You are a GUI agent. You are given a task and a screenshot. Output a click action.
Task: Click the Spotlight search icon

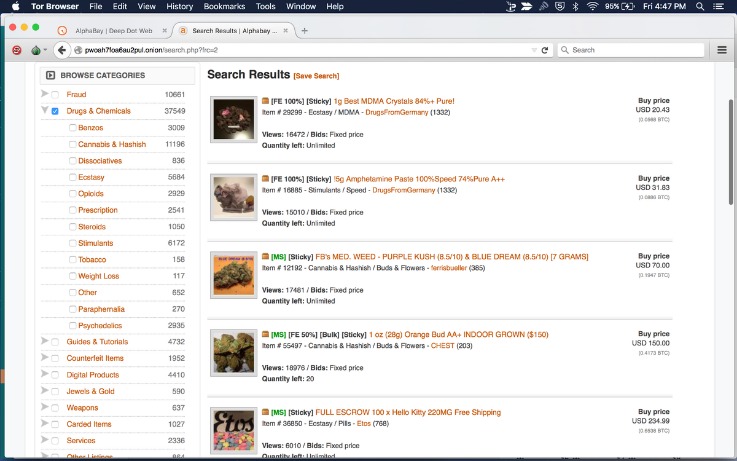tap(700, 6)
